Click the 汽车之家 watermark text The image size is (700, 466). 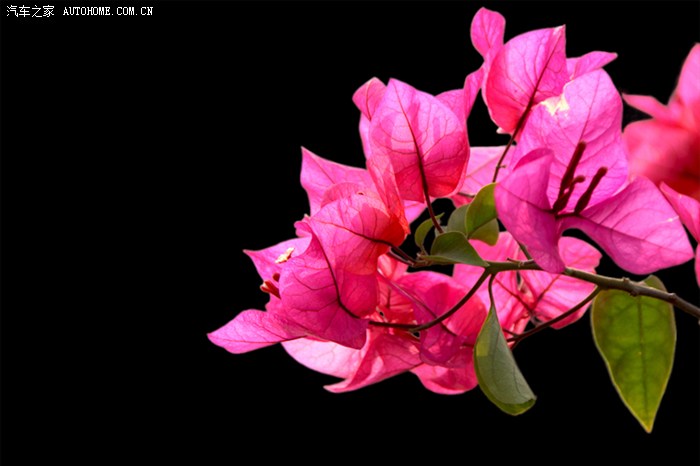[30, 11]
